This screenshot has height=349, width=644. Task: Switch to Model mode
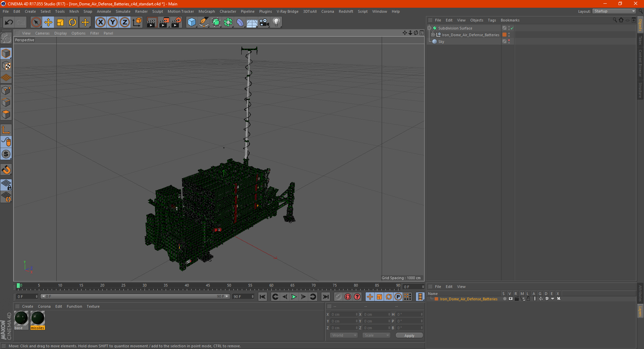tap(6, 54)
